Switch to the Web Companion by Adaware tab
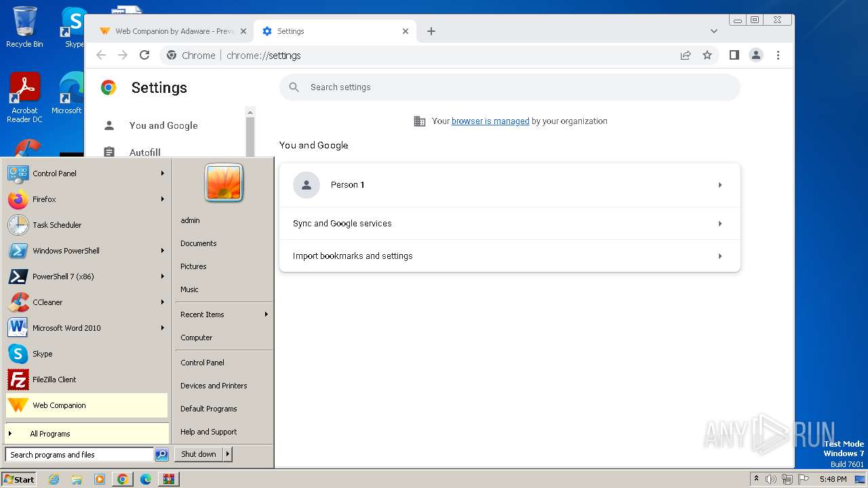 [x=172, y=31]
